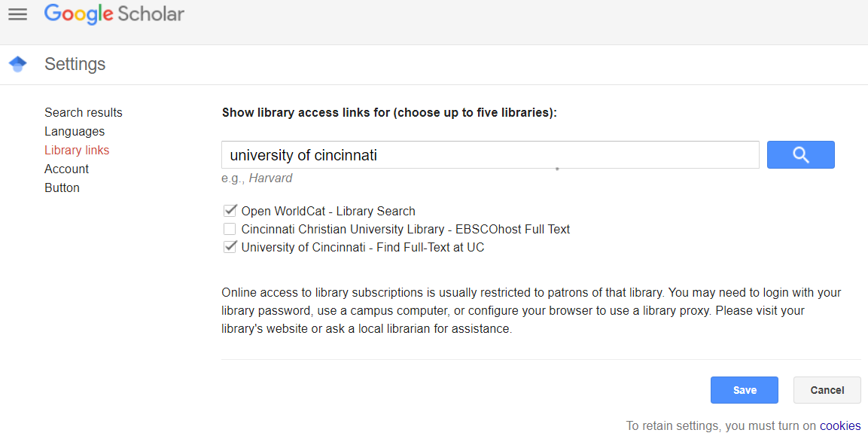Uncheck the University of Cincinnati checkbox
Image resolution: width=868 pixels, height=439 pixels.
[x=230, y=247]
